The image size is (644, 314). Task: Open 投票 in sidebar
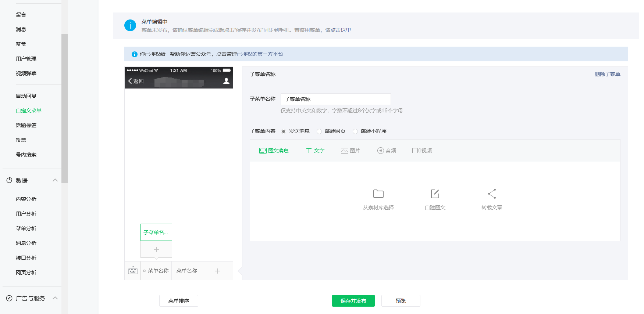click(x=21, y=140)
